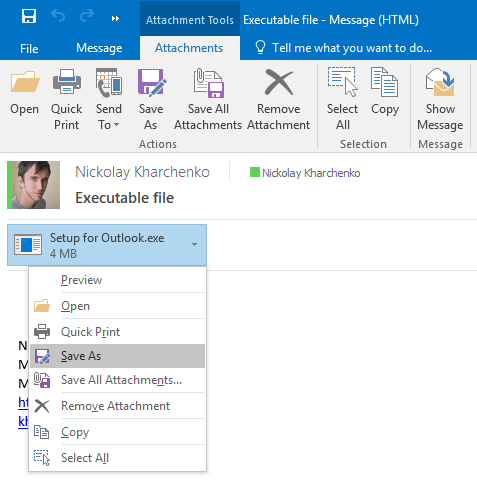477x482 pixels.
Task: Choose Select All from context menu
Action: (x=117, y=458)
